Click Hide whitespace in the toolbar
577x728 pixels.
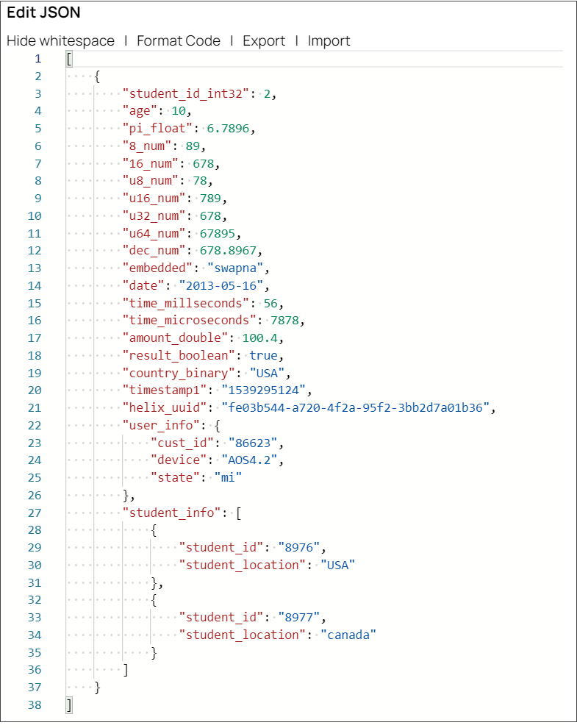(x=60, y=41)
